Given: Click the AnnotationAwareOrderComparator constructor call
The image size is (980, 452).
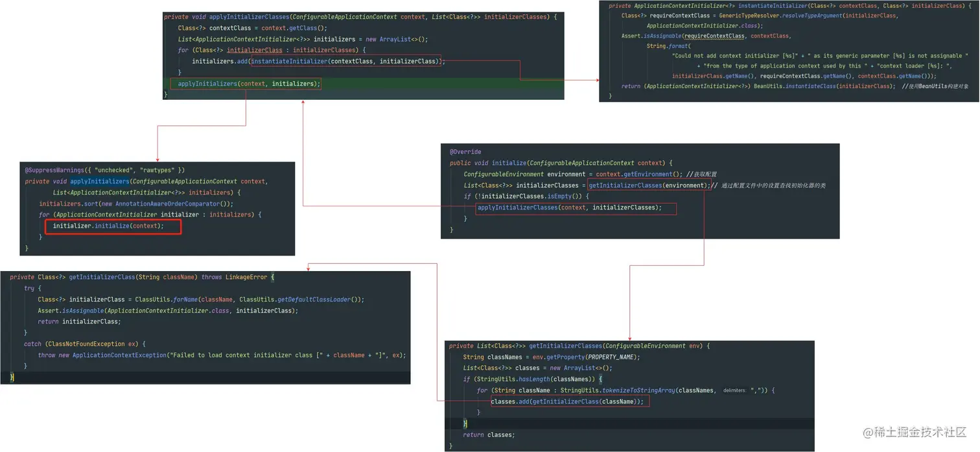Looking at the screenshot, I should point(166,203).
